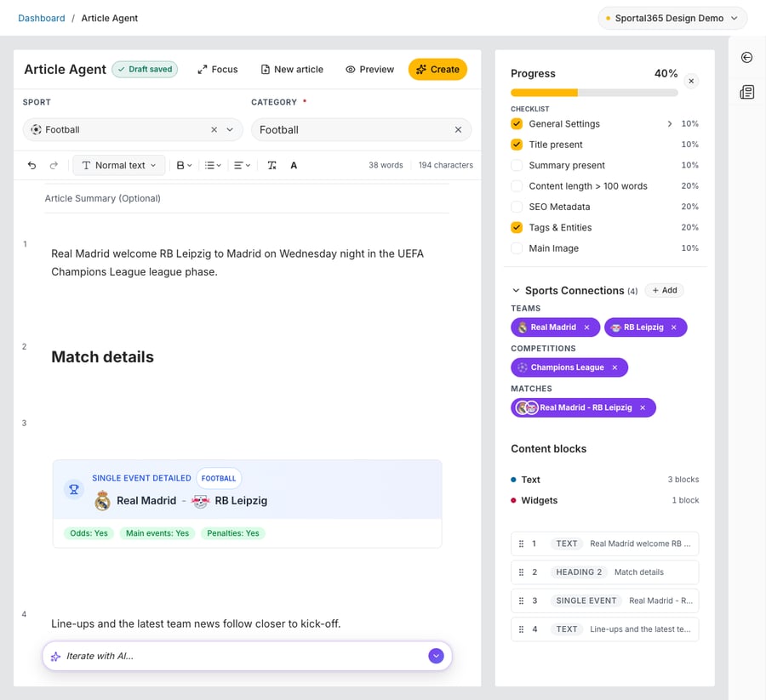This screenshot has height=700, width=766.
Task: Submit the Iterate with AI prompt arrow
Action: pos(436,656)
